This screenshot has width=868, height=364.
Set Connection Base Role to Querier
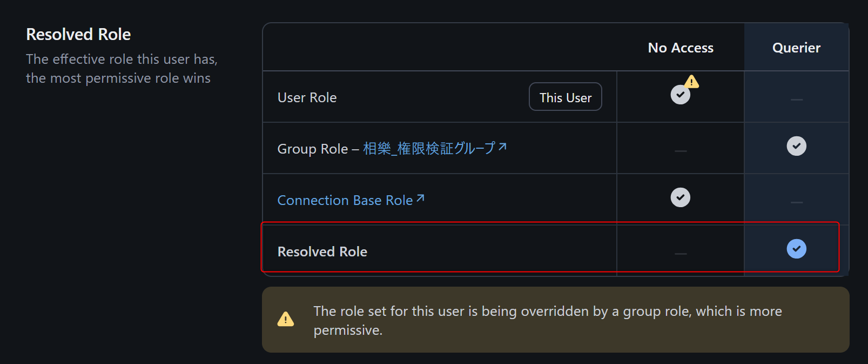click(x=796, y=202)
